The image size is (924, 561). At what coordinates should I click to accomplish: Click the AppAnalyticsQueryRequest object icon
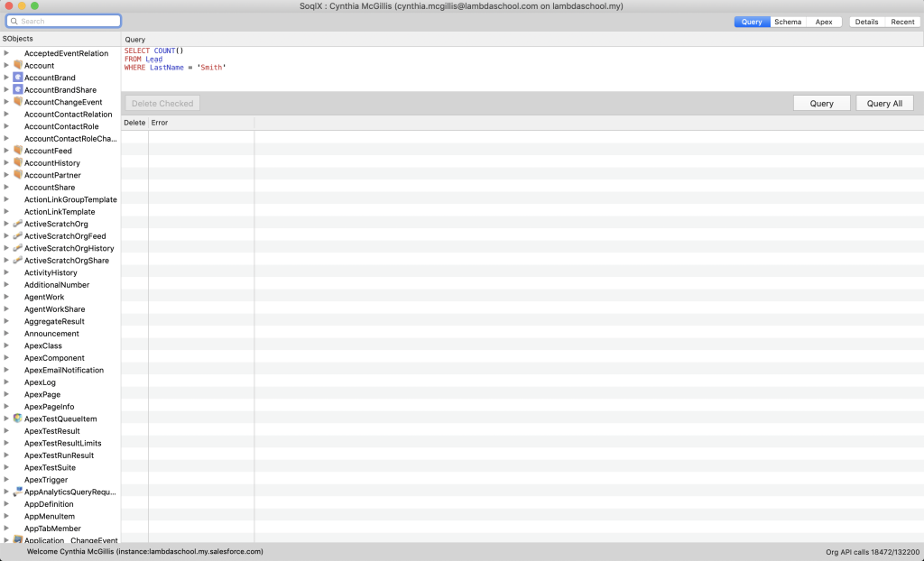(x=18, y=492)
